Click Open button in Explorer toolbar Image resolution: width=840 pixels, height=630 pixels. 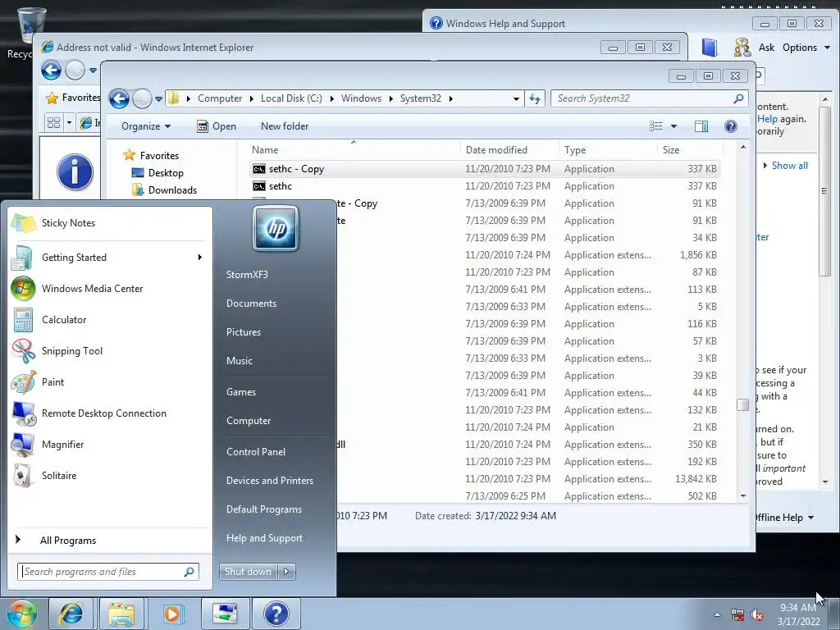(217, 126)
